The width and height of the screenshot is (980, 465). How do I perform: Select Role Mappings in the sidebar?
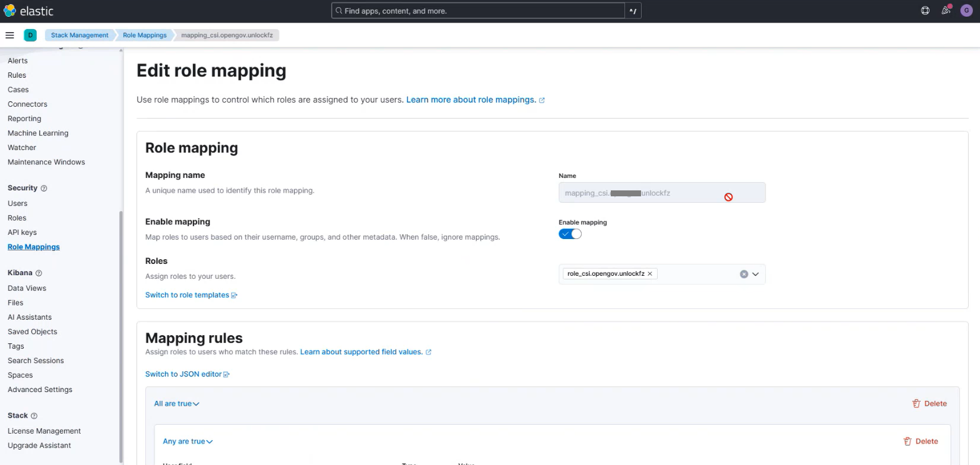coord(34,247)
